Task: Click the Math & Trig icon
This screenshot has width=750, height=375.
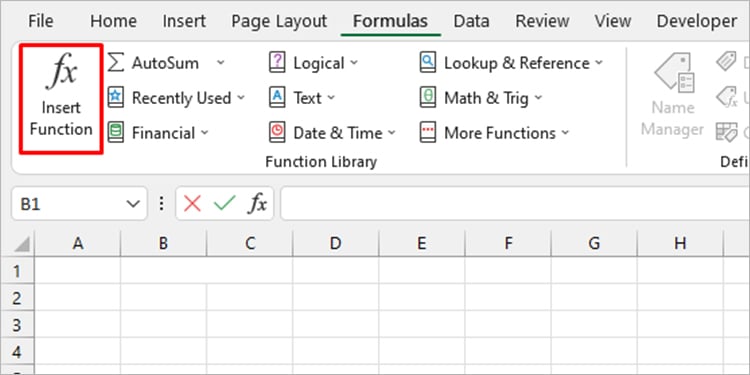Action: click(428, 98)
